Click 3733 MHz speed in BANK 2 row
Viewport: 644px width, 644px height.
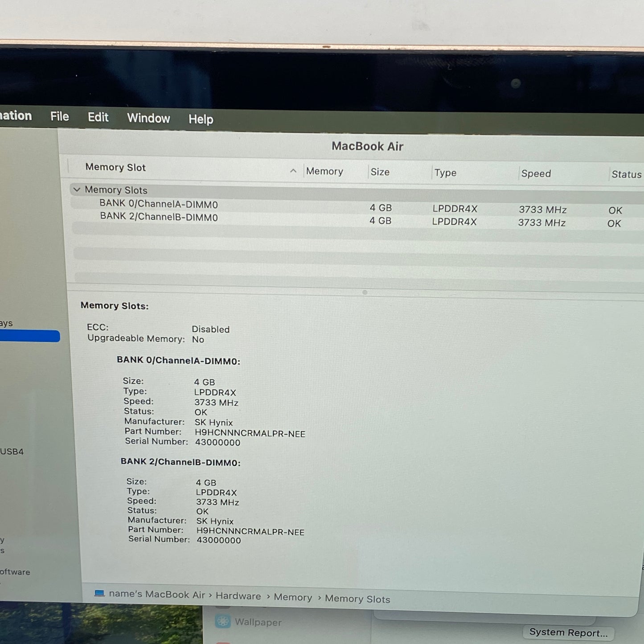click(x=541, y=222)
